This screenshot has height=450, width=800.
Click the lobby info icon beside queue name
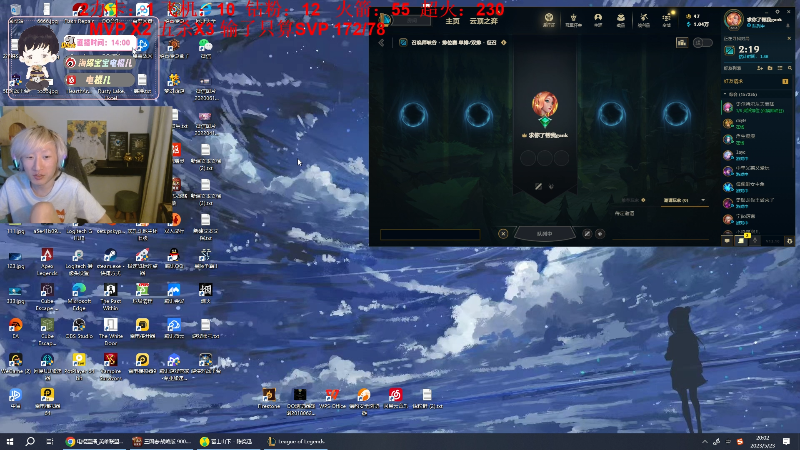point(504,42)
